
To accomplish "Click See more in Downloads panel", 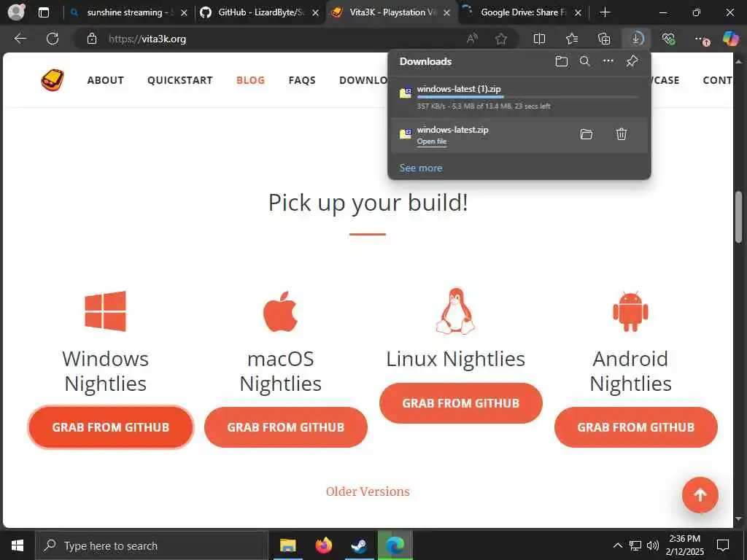I will [x=421, y=168].
